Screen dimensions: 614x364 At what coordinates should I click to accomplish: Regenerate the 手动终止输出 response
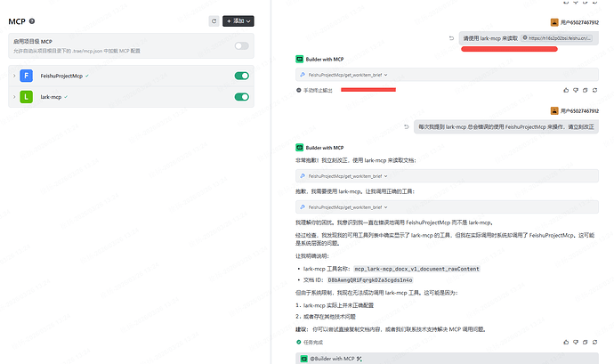click(x=594, y=90)
